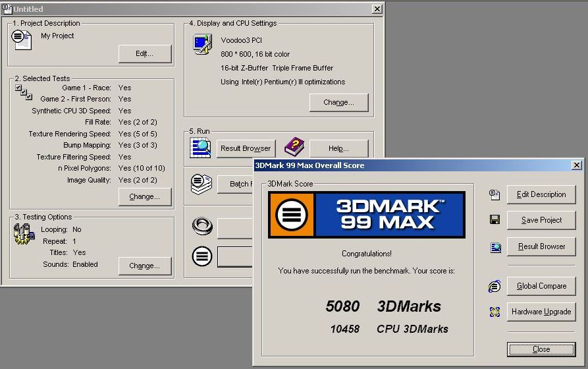Open Edit in Project Description

point(145,53)
